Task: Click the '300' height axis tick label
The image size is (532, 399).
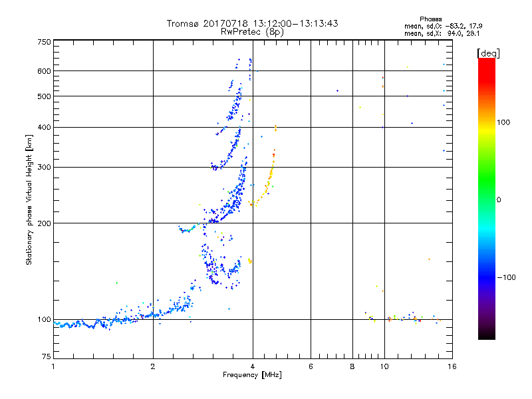Action: [44, 168]
